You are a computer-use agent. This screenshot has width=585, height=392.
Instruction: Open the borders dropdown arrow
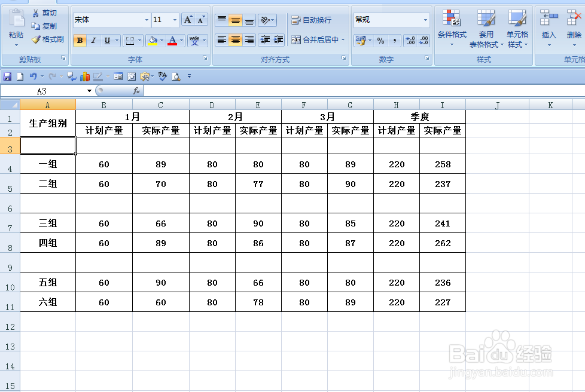[140, 41]
